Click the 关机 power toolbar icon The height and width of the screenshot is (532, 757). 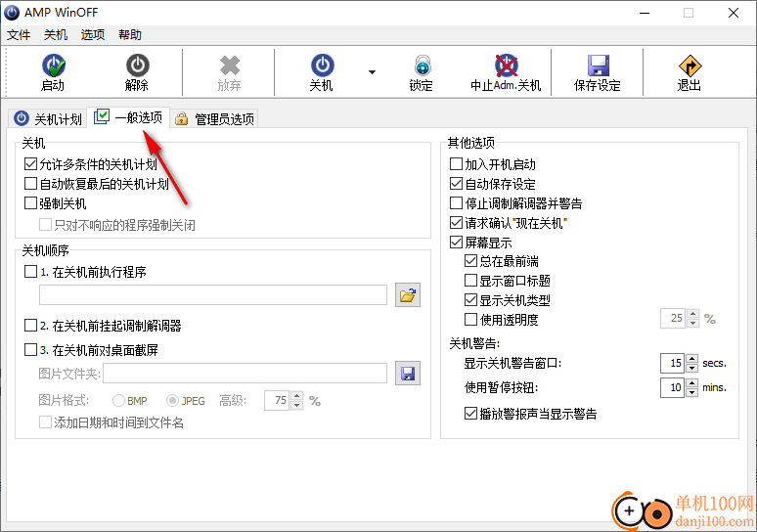[x=323, y=66]
